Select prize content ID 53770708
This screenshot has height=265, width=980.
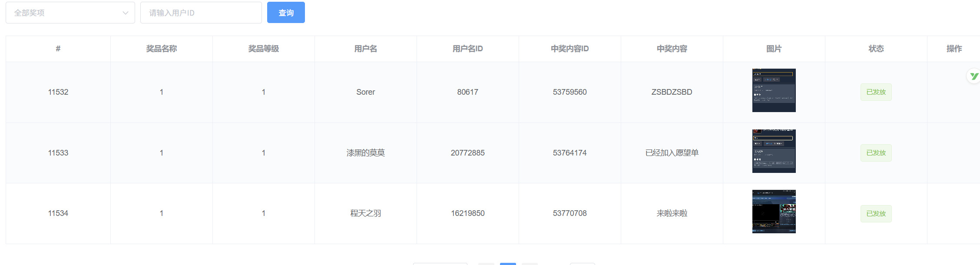click(569, 213)
